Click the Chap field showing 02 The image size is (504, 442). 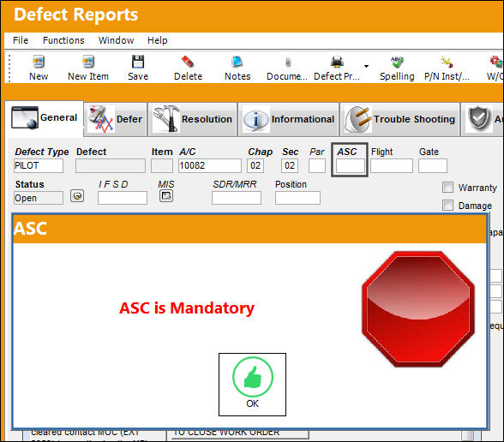pyautogui.click(x=255, y=166)
